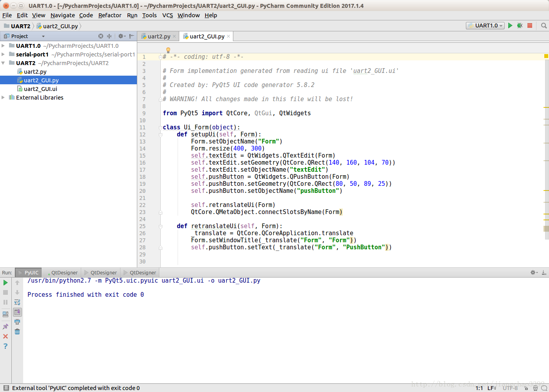The image size is (549, 392).
Task: Toggle soft-wrap in the Run console
Action: click(17, 302)
